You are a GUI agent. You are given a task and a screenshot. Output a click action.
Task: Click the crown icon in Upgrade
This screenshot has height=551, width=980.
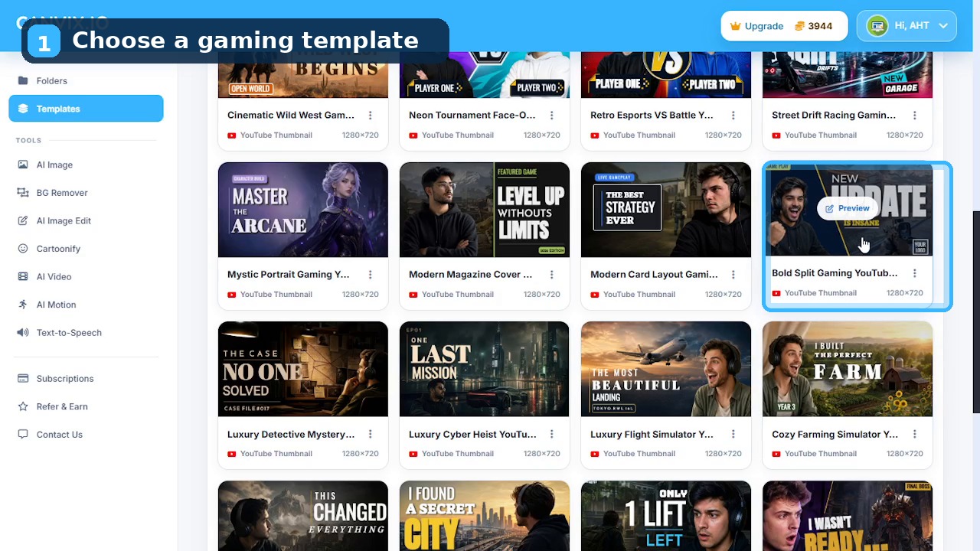click(736, 26)
